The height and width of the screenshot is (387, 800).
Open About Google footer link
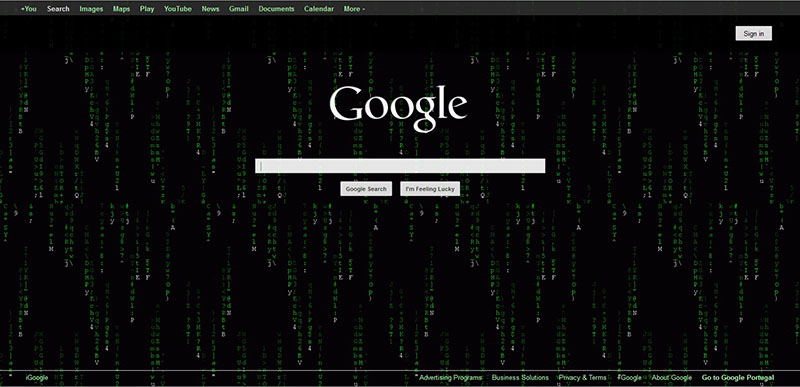pyautogui.click(x=672, y=378)
